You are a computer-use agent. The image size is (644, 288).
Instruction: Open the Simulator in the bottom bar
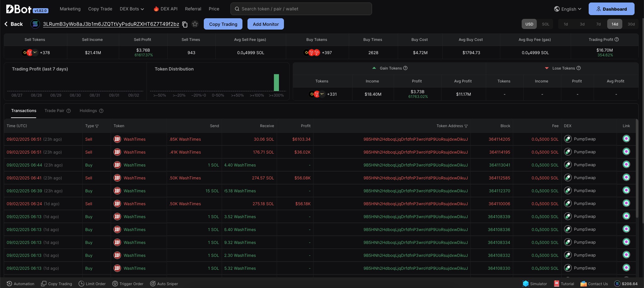click(x=535, y=284)
